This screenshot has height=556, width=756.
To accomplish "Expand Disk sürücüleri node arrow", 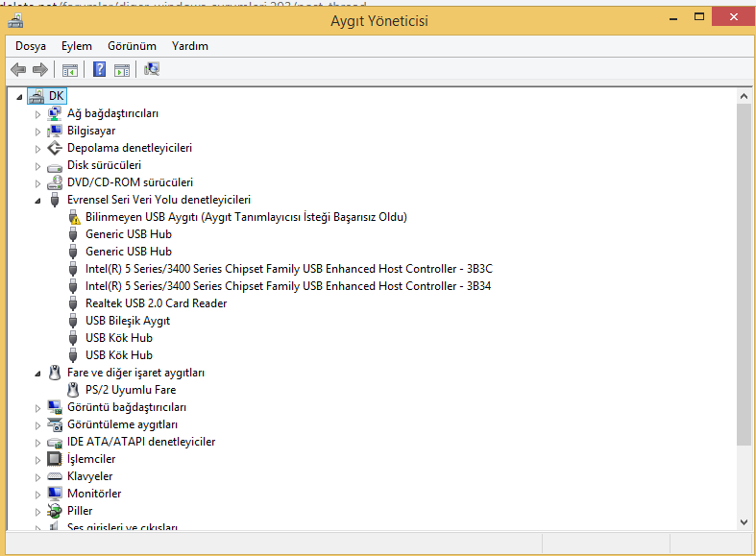I will tap(37, 167).
